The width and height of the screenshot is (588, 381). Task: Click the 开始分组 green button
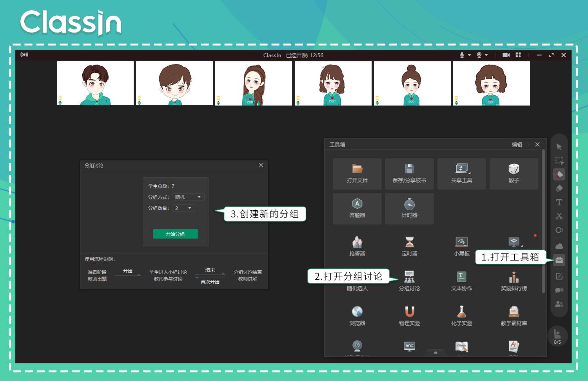coord(175,234)
